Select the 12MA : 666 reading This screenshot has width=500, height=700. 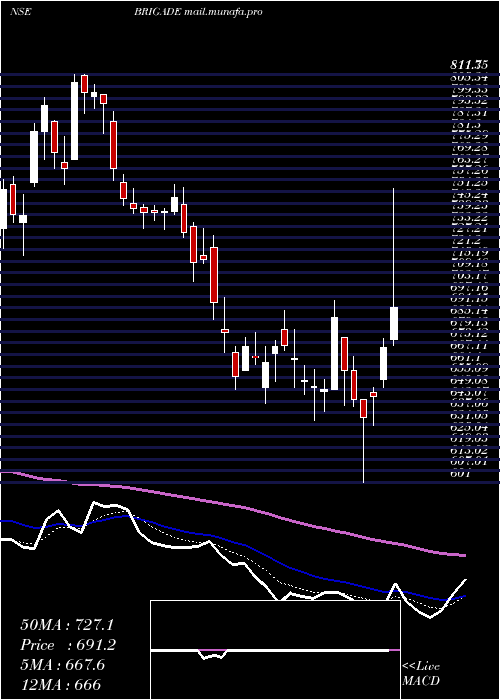tap(60, 684)
